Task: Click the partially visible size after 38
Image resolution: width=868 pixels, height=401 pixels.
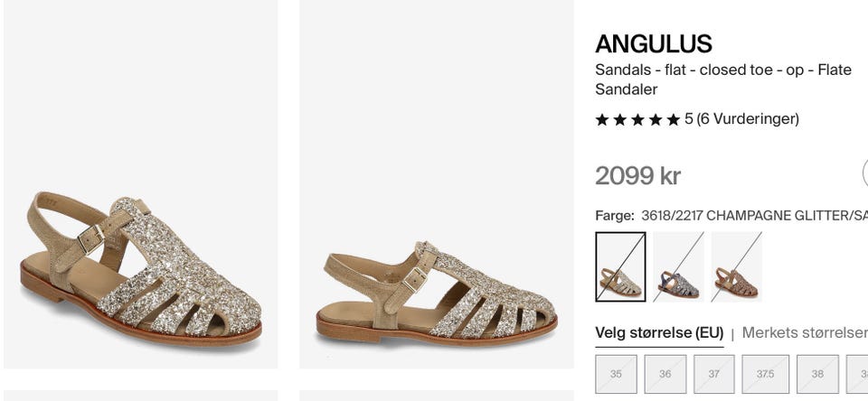Action: click(857, 375)
